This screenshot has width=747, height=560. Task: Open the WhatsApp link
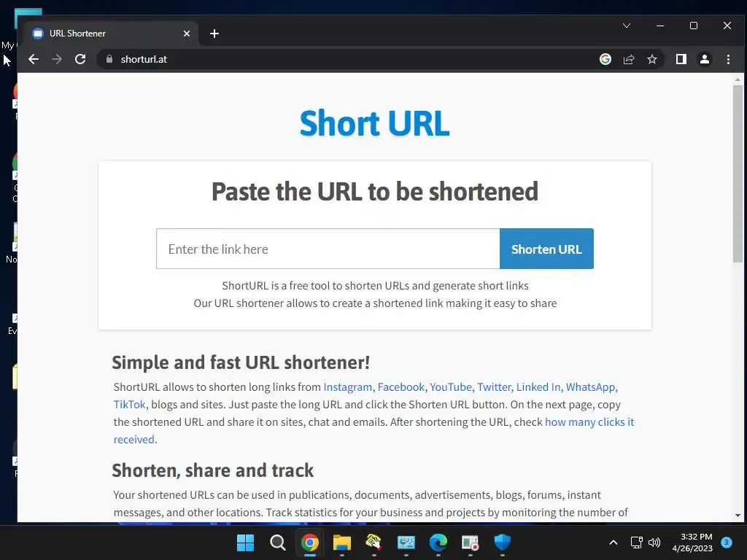(x=590, y=387)
